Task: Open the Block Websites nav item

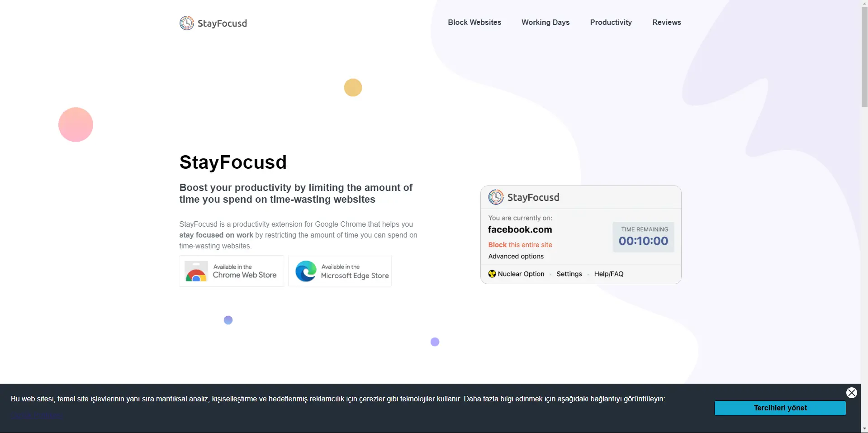Action: [x=474, y=22]
